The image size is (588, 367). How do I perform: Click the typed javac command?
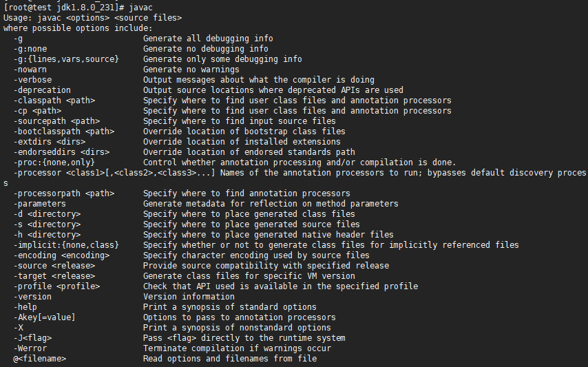[142, 7]
